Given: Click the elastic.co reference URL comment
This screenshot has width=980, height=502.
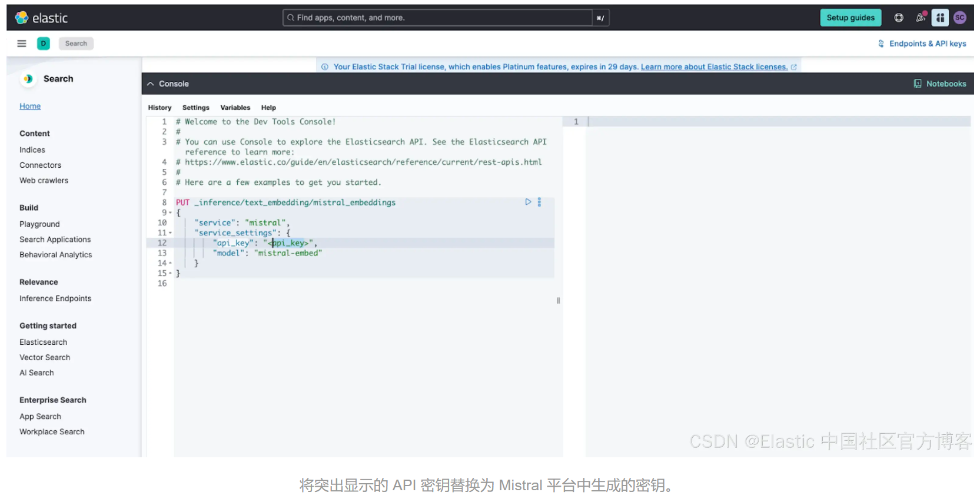Looking at the screenshot, I should 358,162.
